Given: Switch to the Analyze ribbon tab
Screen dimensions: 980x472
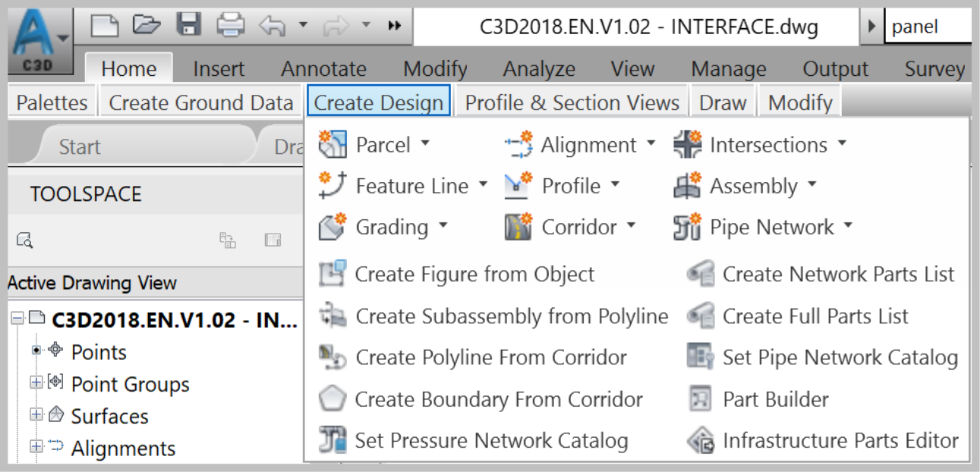Looking at the screenshot, I should click(x=539, y=68).
